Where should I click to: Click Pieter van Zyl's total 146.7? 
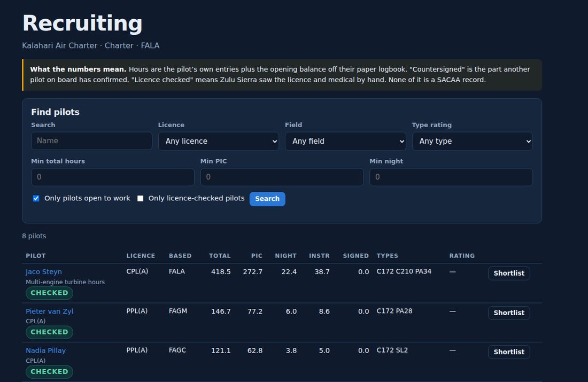click(221, 311)
